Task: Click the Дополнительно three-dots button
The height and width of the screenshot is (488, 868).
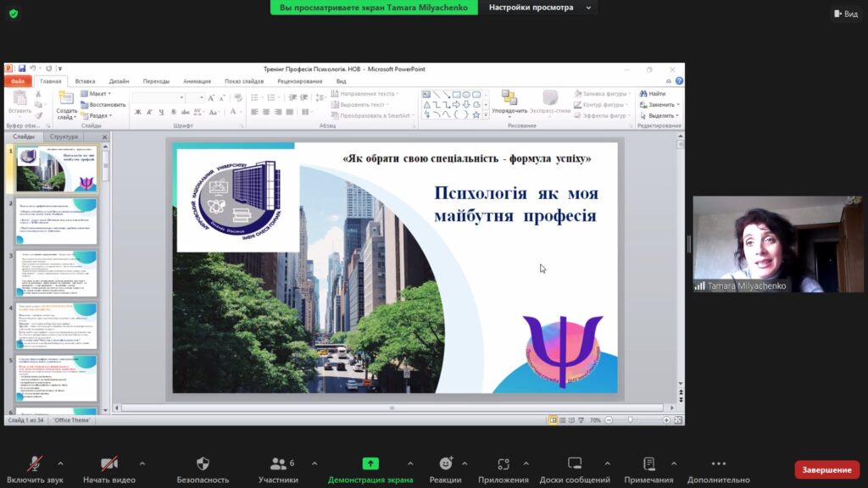Action: [719, 469]
